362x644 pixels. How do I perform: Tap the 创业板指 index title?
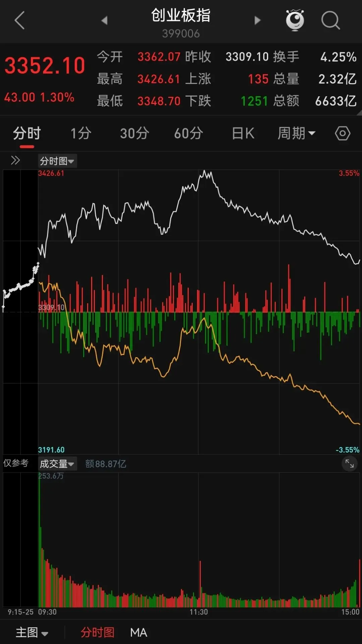tap(181, 15)
